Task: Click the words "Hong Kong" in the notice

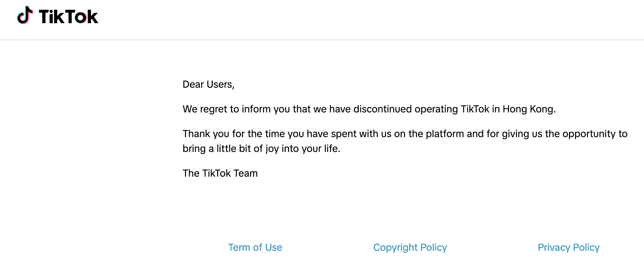Action: tap(529, 109)
